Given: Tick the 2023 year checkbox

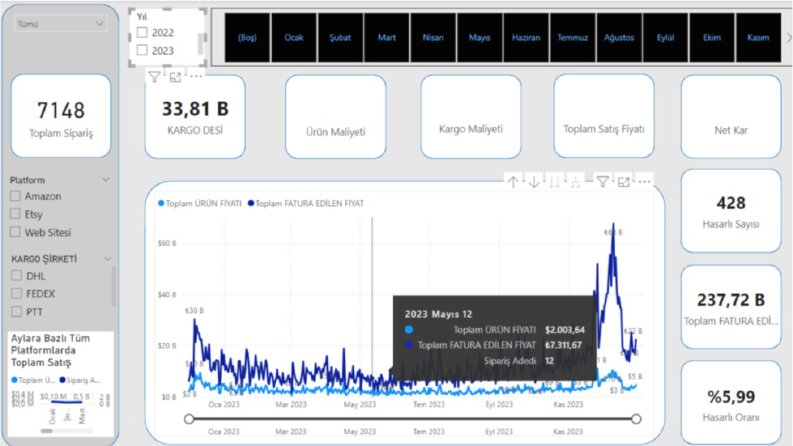Looking at the screenshot, I should coord(142,50).
